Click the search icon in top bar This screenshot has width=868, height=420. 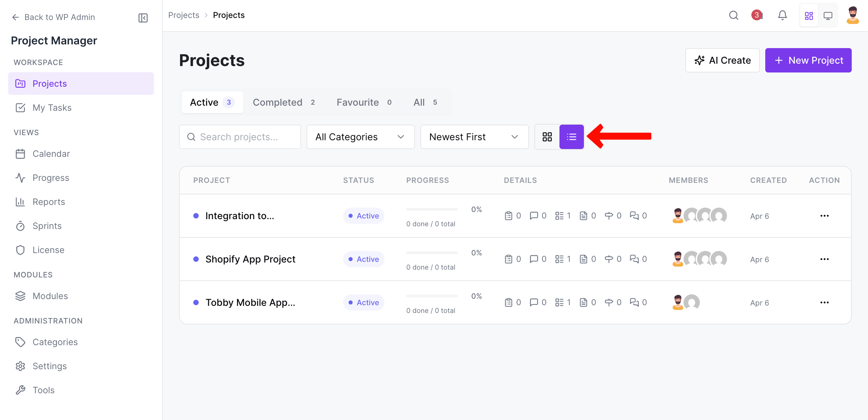pos(734,15)
